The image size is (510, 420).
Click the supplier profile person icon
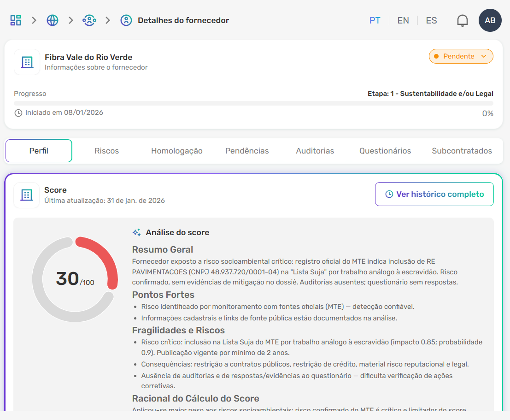coord(126,20)
